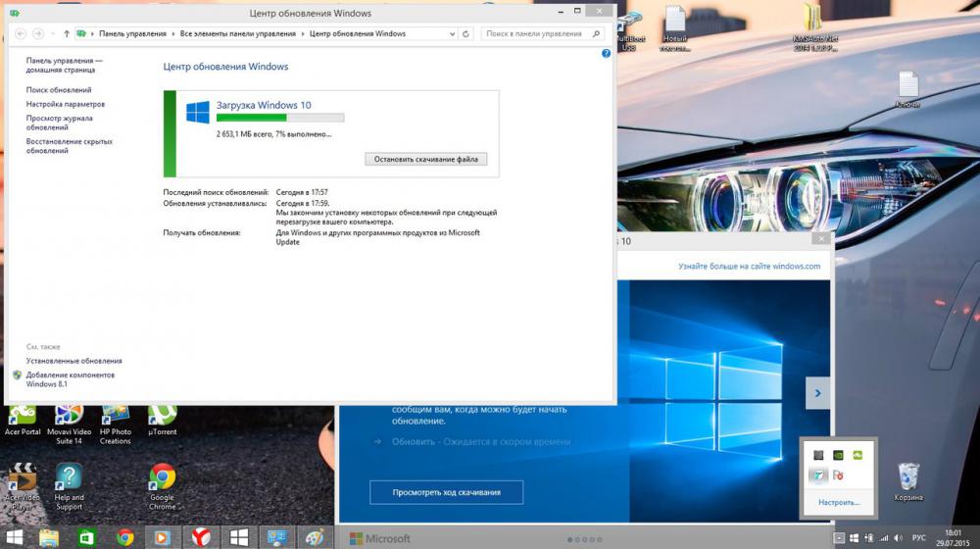Click the Центр обновления Windows breadcrumb

(357, 33)
